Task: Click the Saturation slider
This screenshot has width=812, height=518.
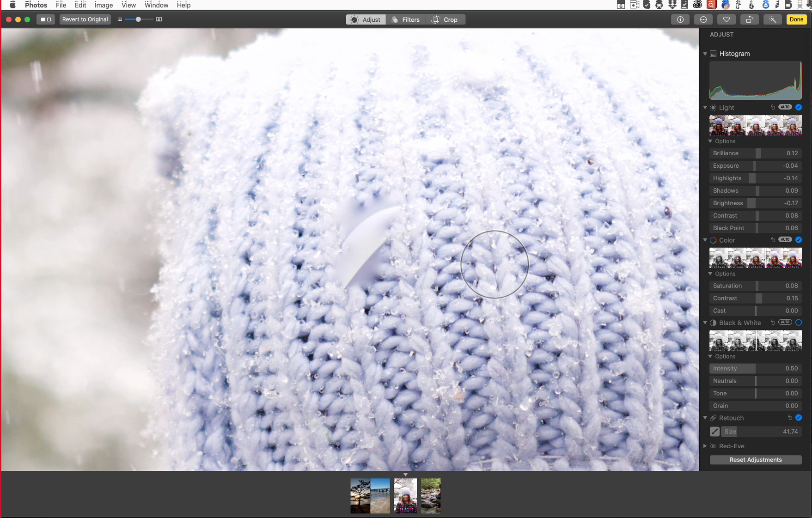Action: [x=756, y=286]
